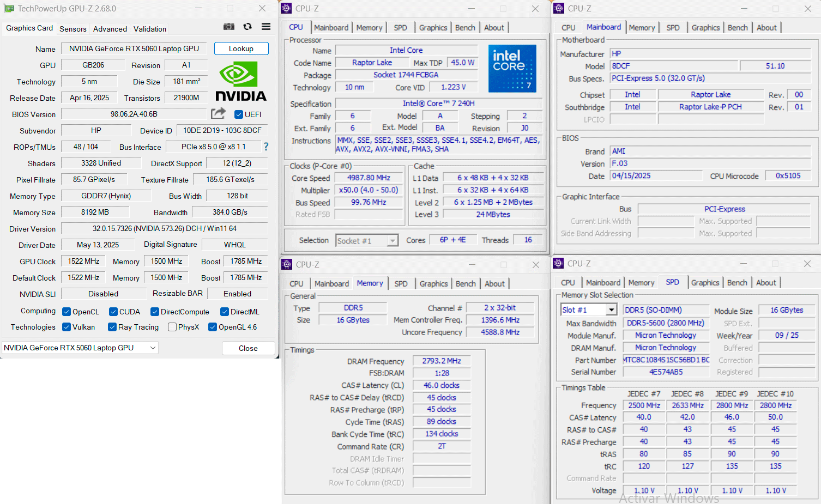821x504 pixels.
Task: Click the title bar icon of the CPU-Z memory timings window
Action: point(287,264)
